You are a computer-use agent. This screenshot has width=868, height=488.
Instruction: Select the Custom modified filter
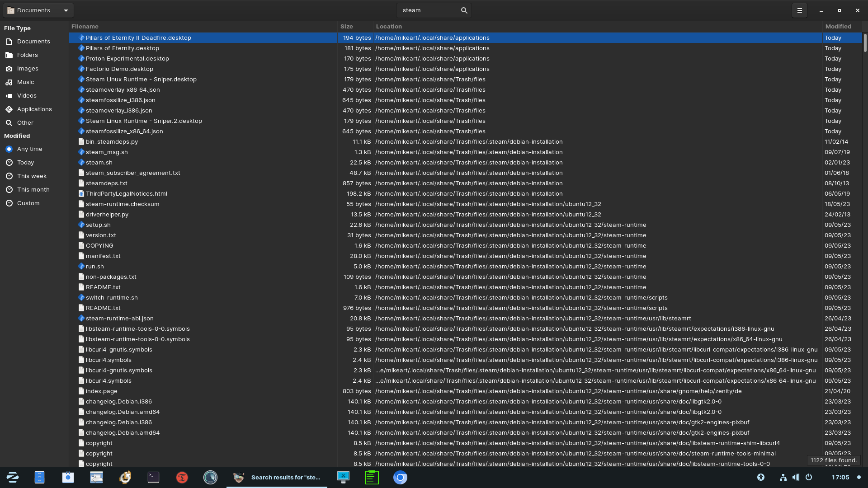28,203
